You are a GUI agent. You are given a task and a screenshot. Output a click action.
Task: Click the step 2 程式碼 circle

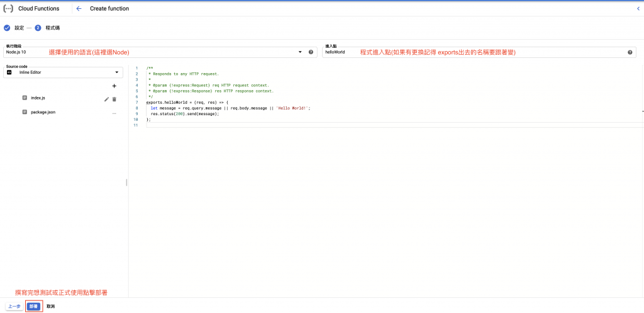point(38,28)
